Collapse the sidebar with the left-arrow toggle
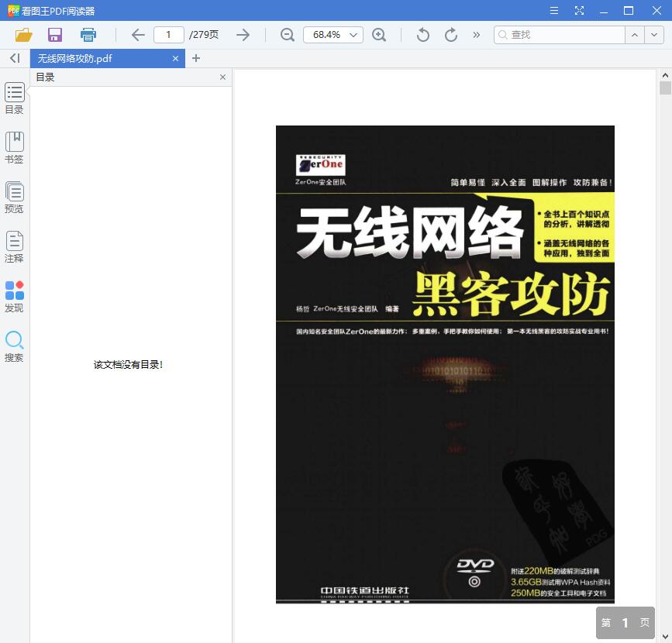This screenshot has width=672, height=643. pos(15,58)
